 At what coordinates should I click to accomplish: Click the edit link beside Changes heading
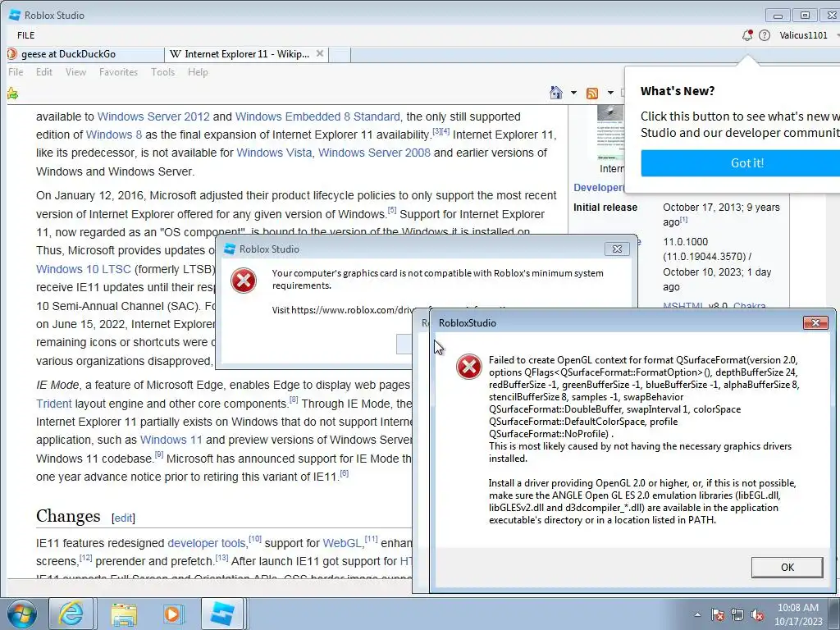[x=123, y=518]
